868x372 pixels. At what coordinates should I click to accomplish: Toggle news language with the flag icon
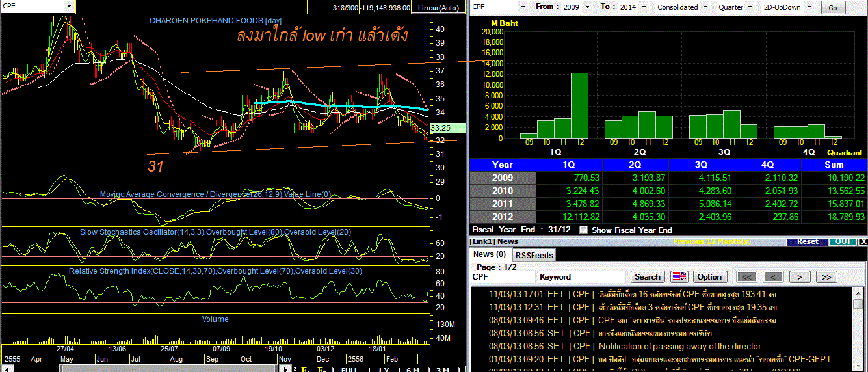tap(679, 277)
